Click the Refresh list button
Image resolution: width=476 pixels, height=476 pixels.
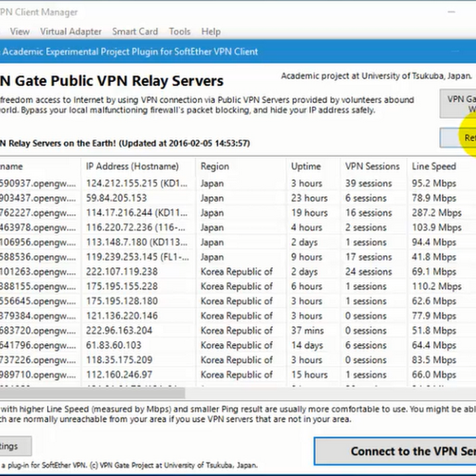click(x=458, y=138)
